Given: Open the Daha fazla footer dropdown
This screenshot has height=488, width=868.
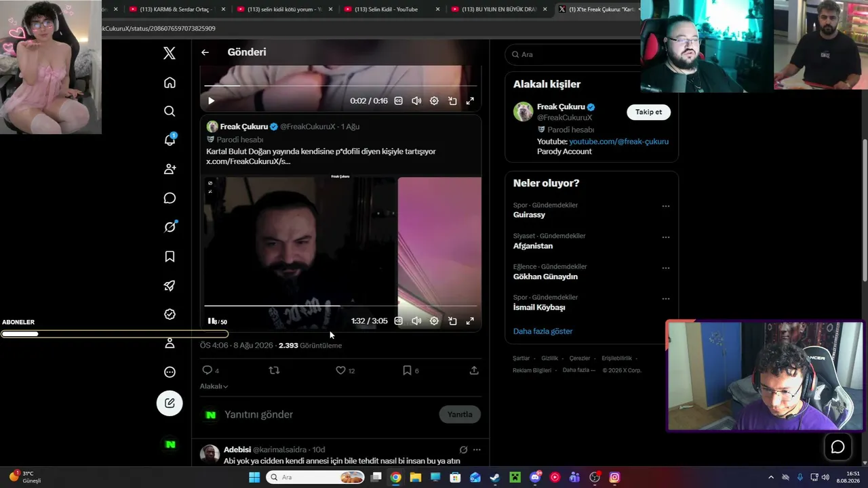Looking at the screenshot, I should pyautogui.click(x=579, y=370).
